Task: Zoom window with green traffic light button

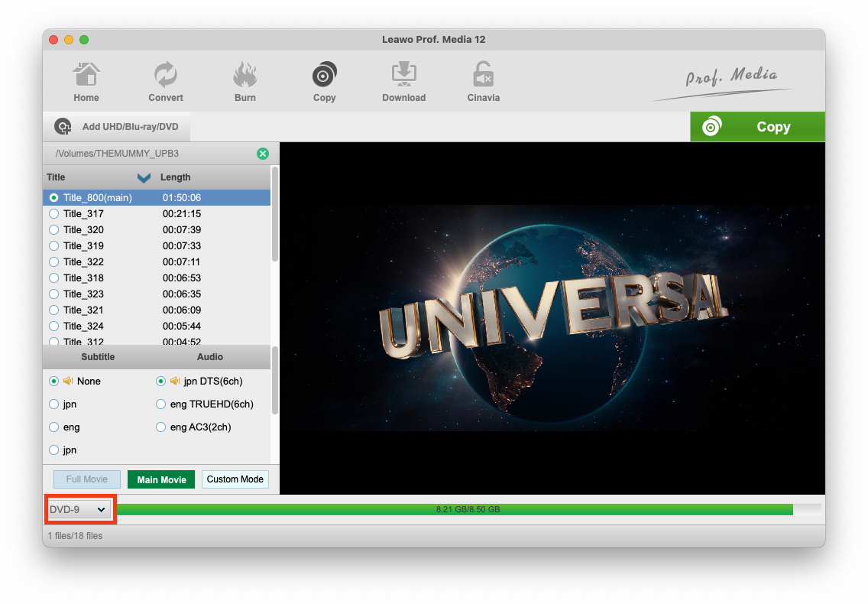Action: click(x=84, y=40)
